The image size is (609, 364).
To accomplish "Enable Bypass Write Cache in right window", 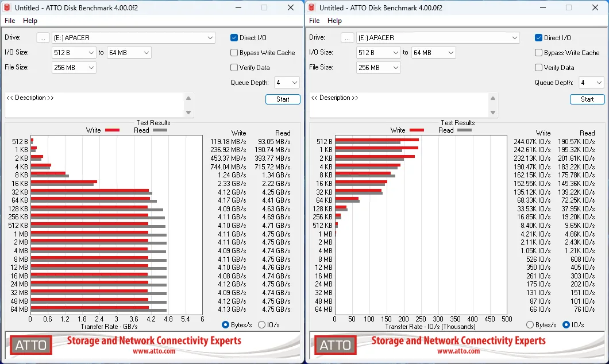I will point(538,52).
